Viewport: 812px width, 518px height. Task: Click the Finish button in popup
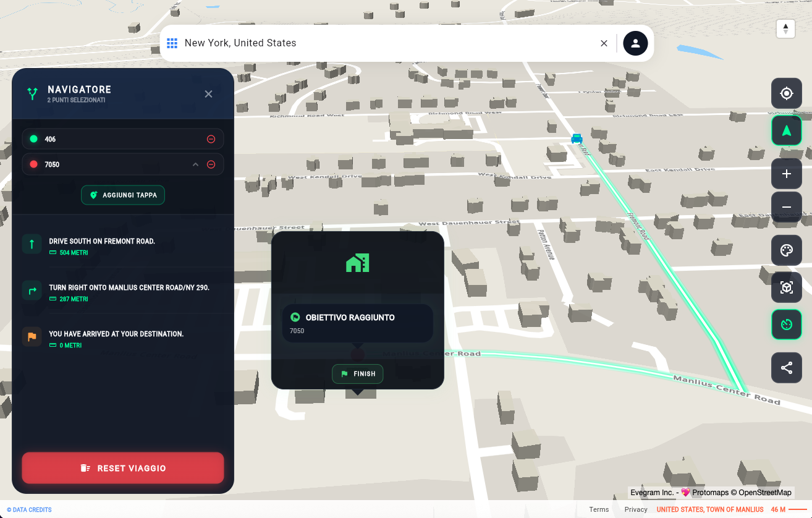[x=358, y=374]
